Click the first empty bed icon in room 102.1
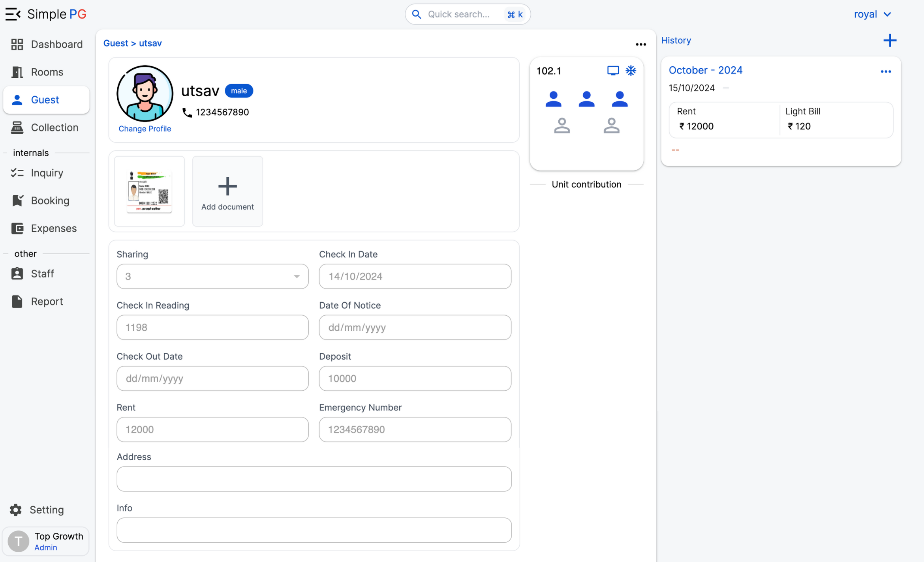Image resolution: width=924 pixels, height=562 pixels. (x=562, y=126)
